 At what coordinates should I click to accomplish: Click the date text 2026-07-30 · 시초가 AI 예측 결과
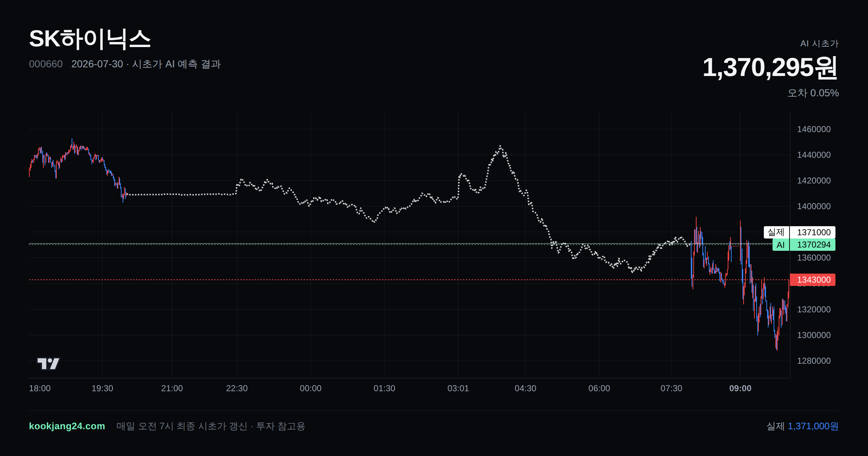[x=146, y=64]
